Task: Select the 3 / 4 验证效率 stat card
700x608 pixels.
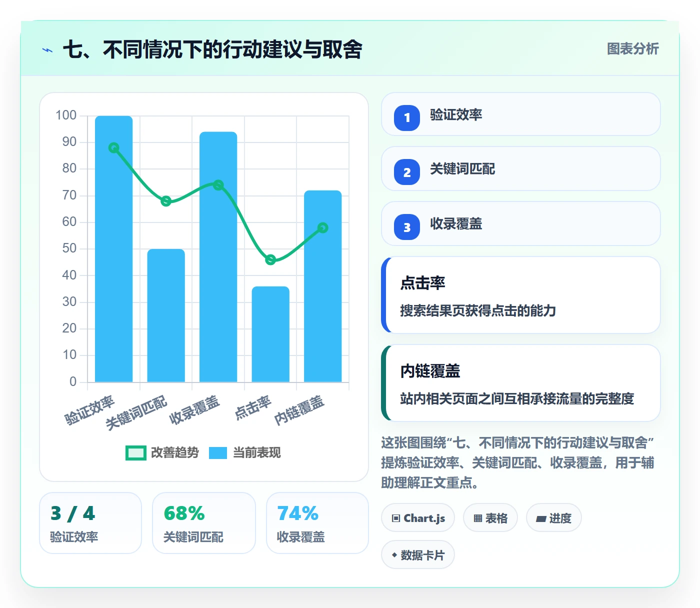Action: click(x=90, y=523)
